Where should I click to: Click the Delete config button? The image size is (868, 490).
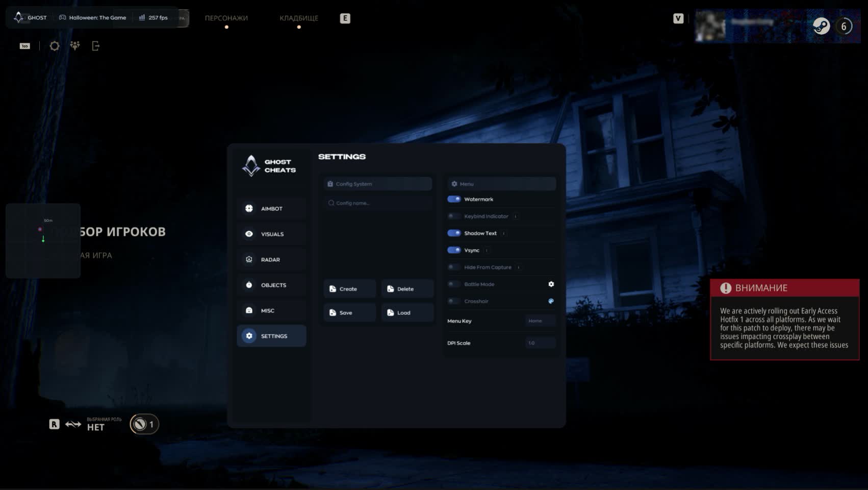click(407, 289)
